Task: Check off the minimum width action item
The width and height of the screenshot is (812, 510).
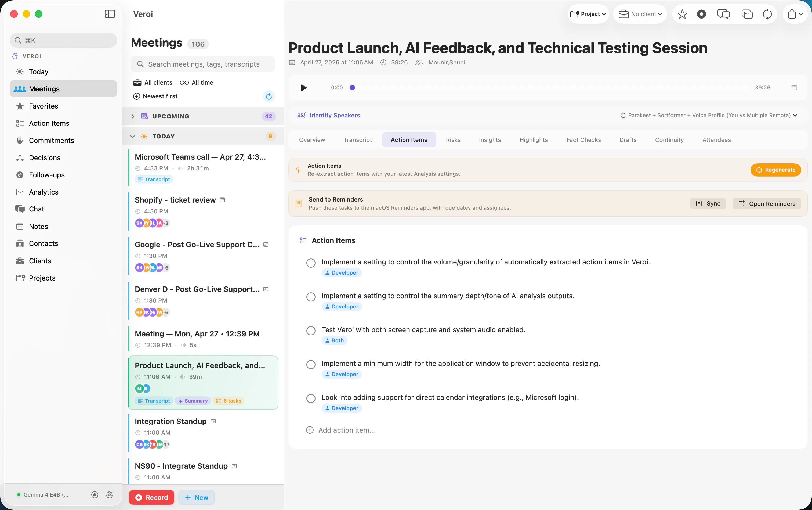Action: pyautogui.click(x=311, y=365)
